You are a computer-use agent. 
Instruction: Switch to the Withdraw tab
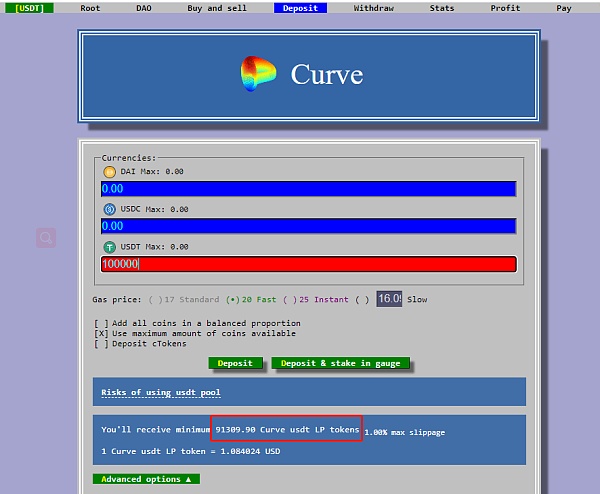click(373, 8)
